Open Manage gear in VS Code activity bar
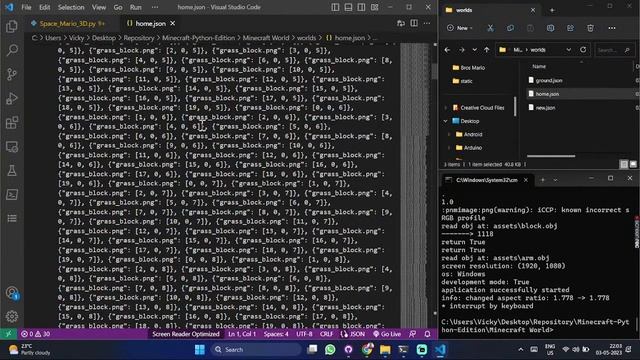Image resolution: width=640 pixels, height=360 pixels. [12, 316]
